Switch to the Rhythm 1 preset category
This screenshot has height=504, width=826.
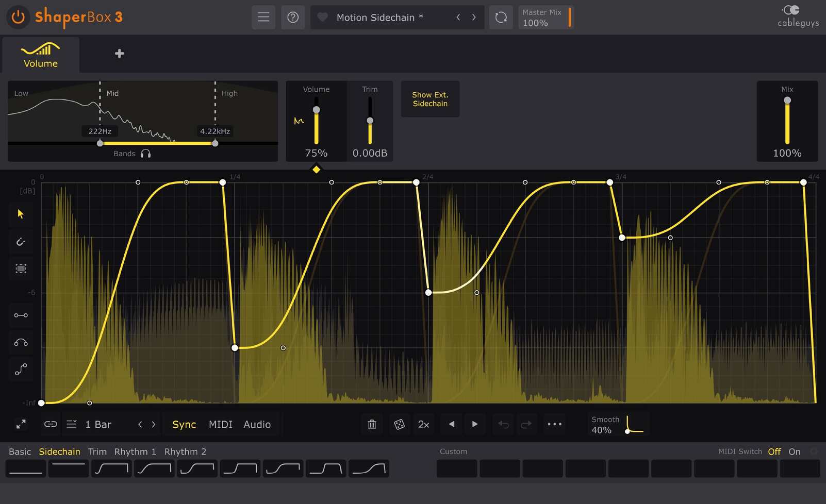click(135, 451)
